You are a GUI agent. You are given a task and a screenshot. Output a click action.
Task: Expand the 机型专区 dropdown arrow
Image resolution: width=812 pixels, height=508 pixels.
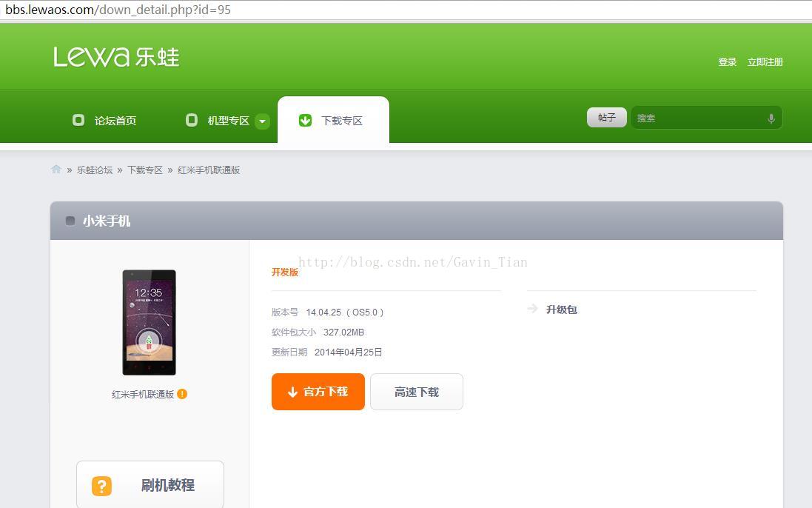(263, 121)
